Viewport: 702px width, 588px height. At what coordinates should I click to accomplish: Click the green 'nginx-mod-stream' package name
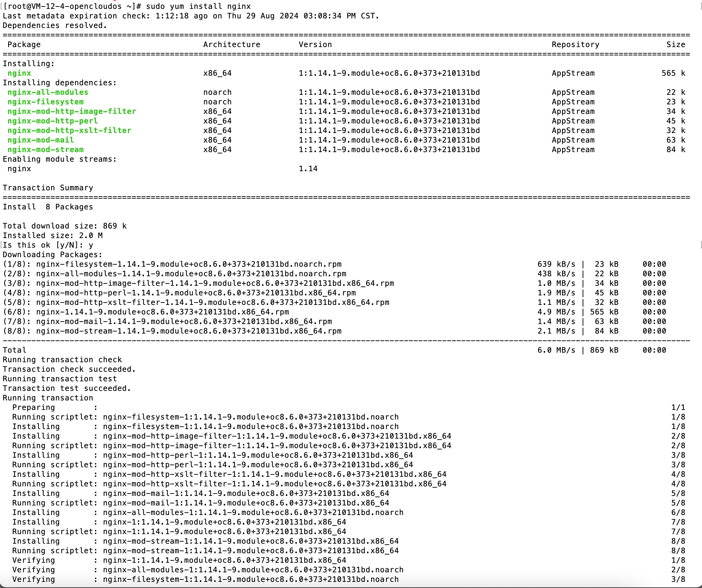click(45, 150)
